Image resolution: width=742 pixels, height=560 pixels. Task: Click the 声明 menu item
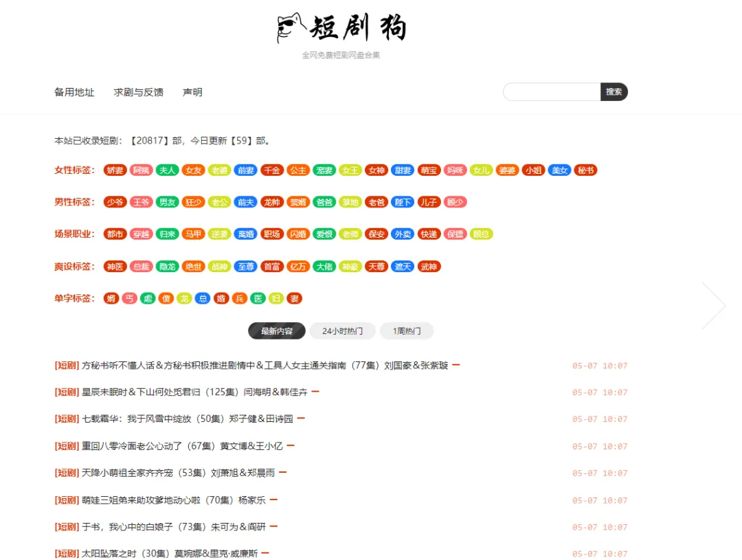(192, 92)
